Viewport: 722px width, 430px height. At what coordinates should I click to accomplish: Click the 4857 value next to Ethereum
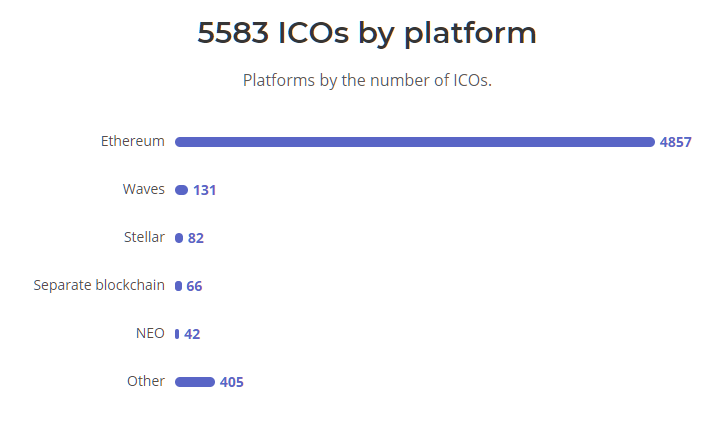pyautogui.click(x=675, y=142)
